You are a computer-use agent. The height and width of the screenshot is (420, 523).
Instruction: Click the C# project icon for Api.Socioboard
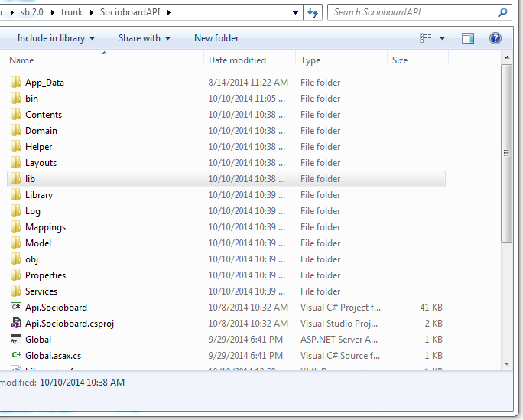pos(16,307)
